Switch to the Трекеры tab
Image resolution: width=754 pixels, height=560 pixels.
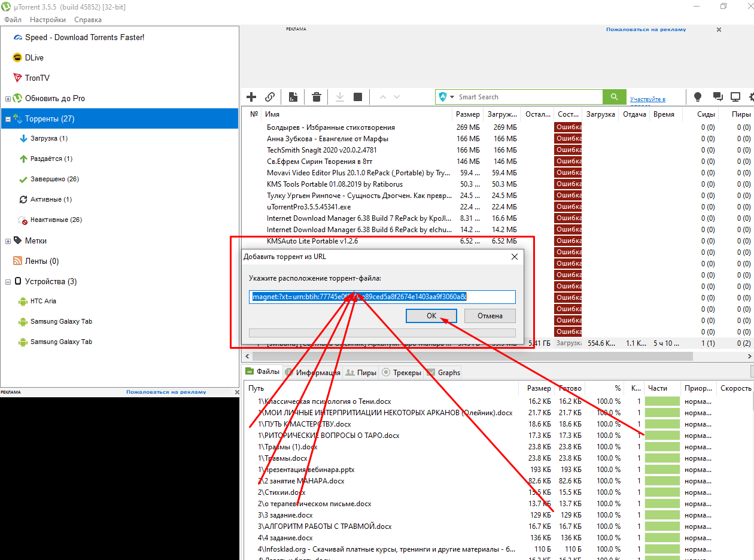(402, 372)
